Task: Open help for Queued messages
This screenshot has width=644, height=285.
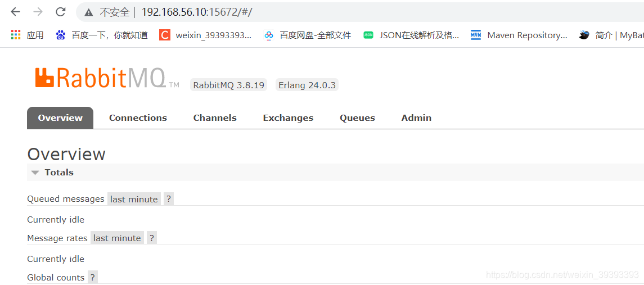Action: (x=168, y=199)
